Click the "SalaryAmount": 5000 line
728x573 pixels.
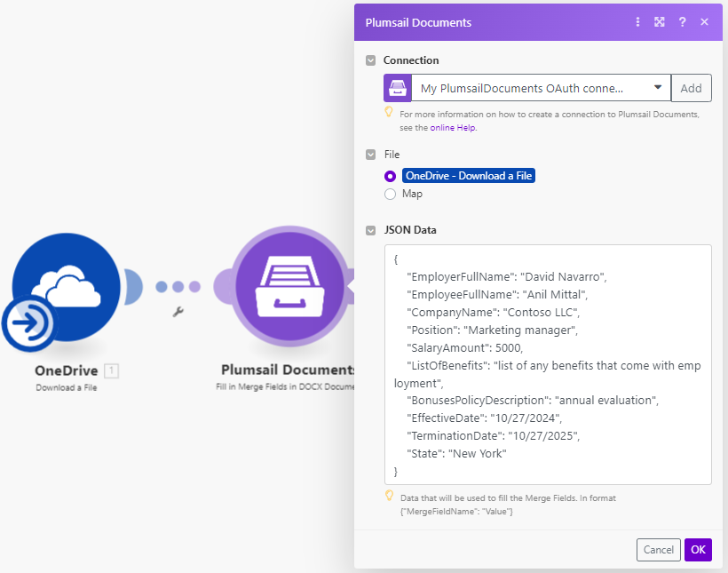point(464,348)
